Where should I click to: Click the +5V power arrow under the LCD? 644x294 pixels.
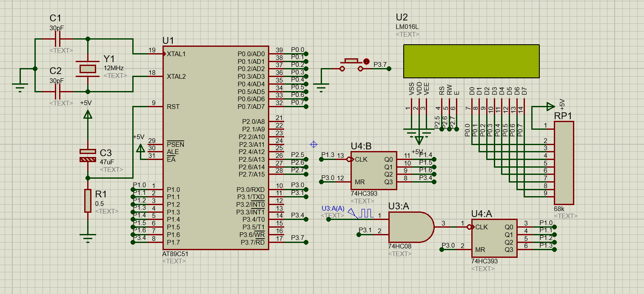[419, 140]
